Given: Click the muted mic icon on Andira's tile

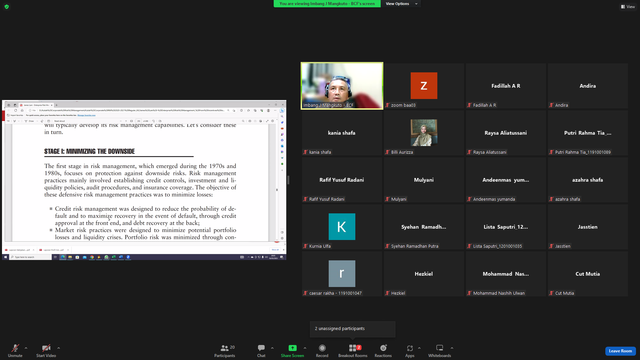Looking at the screenshot, I should pyautogui.click(x=551, y=105).
